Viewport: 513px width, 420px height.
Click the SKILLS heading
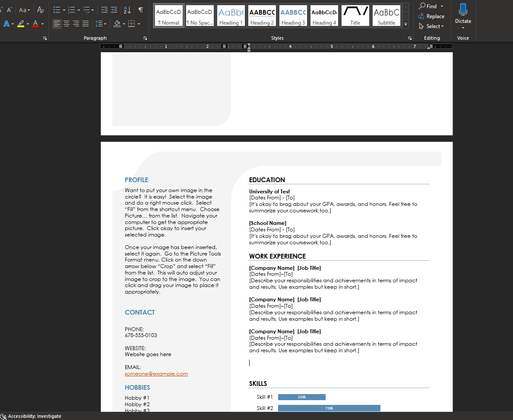point(258,384)
